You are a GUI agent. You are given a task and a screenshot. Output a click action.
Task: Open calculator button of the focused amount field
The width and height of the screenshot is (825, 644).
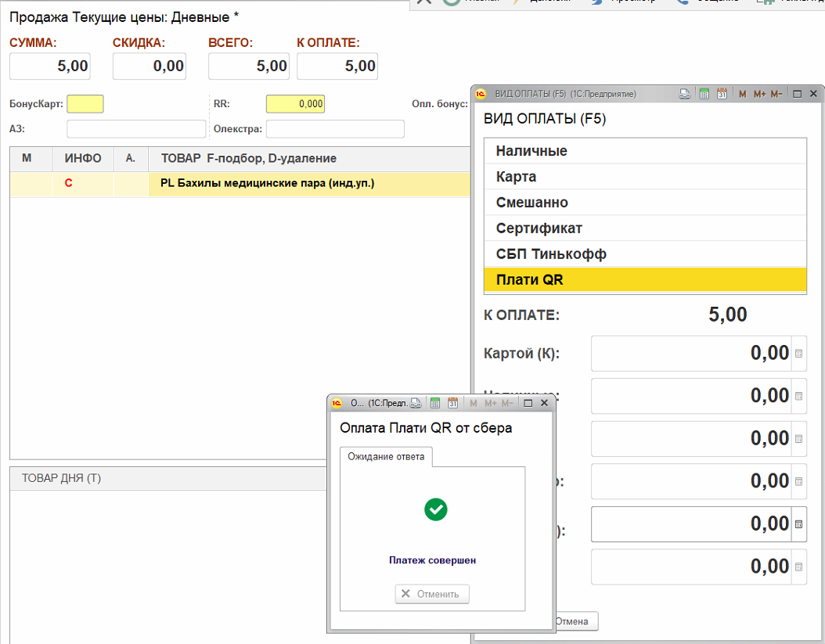tap(798, 524)
